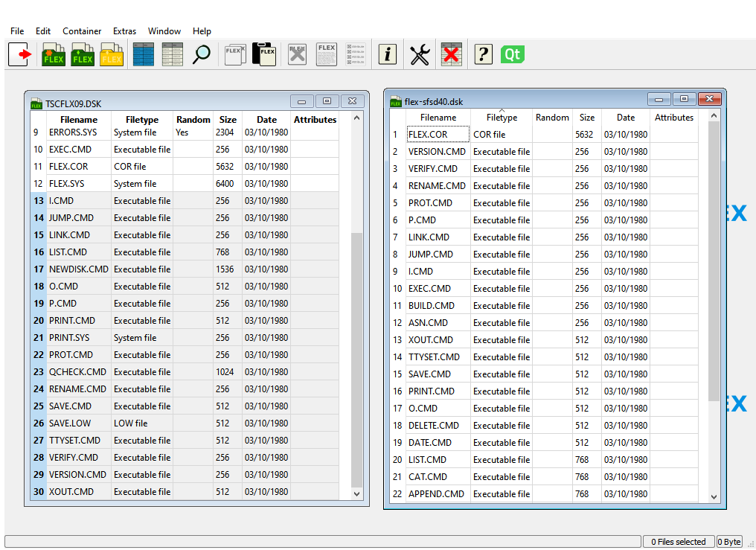Click the Attributes checklist icon
Image resolution: width=756 pixels, height=550 pixels.
(356, 54)
